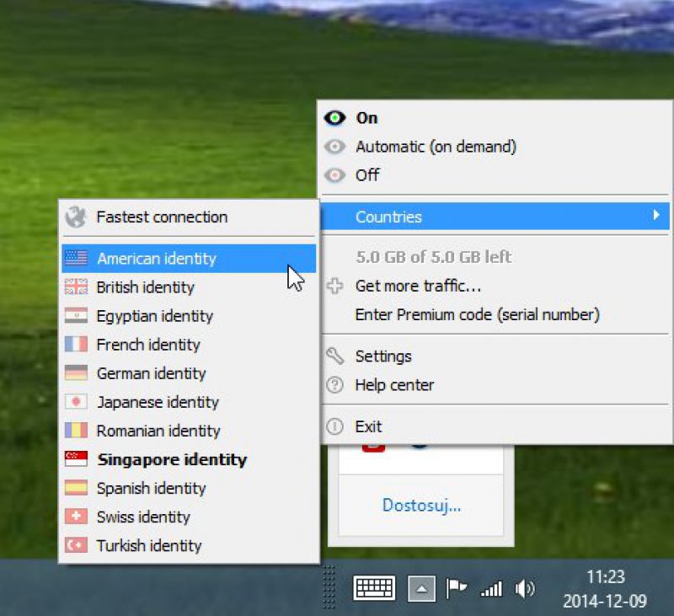Viewport: 674px width, 616px height.
Task: Click the volume speaker tray icon
Action: [x=525, y=588]
